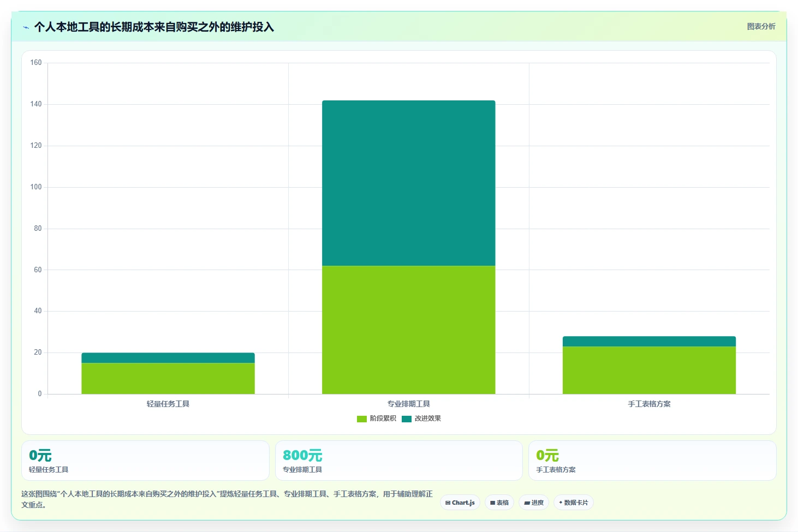The image size is (798, 532).
Task: Click the teal segment of 轻量任务工具 bar
Action: click(x=168, y=358)
